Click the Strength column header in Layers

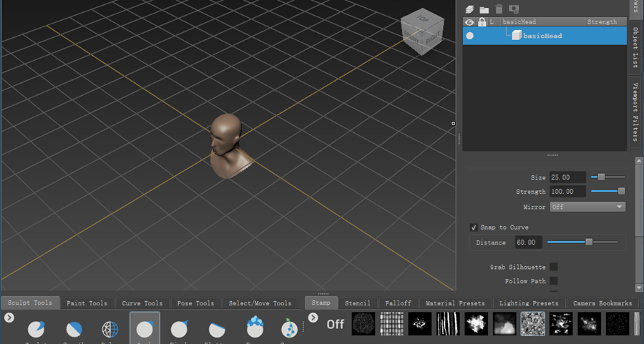tap(602, 21)
